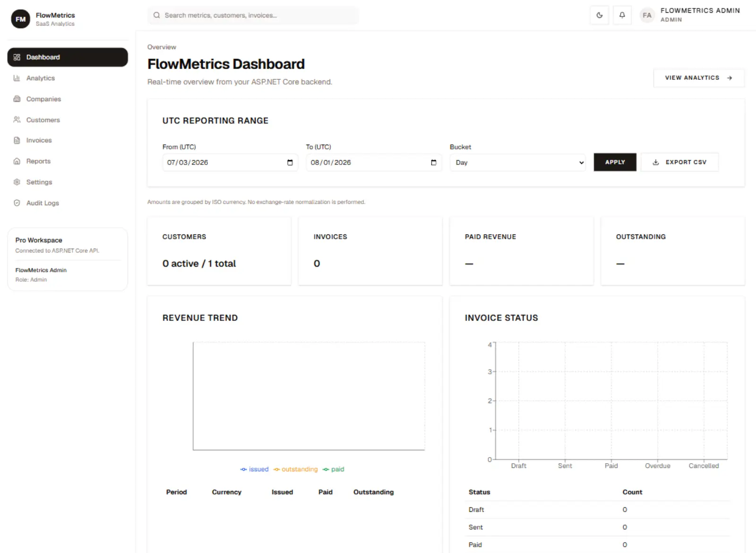Viewport: 756px width, 553px height.
Task: Open Companies page from sidebar
Action: coord(68,99)
